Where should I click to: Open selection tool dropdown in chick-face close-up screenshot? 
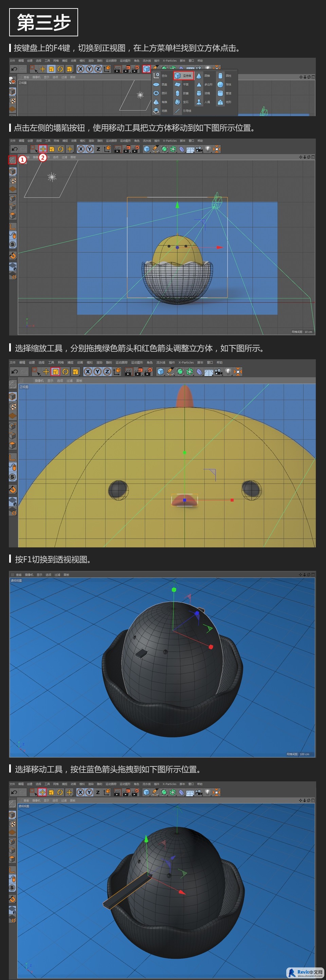pyautogui.click(x=36, y=372)
